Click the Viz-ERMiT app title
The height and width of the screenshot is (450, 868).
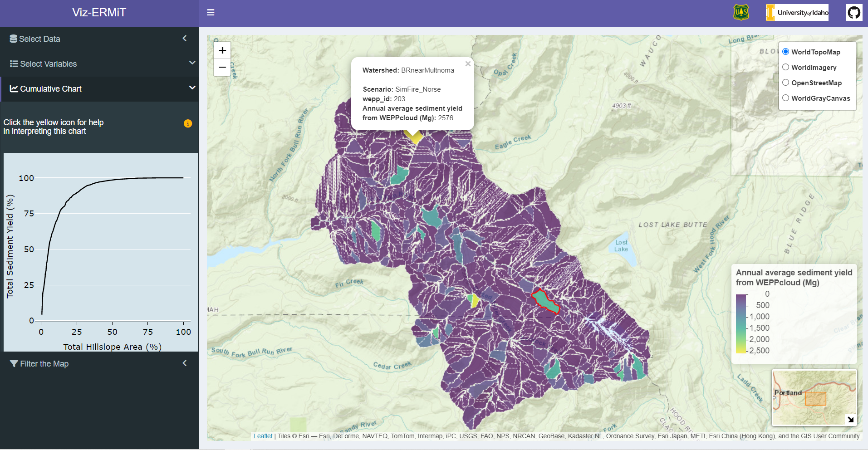coord(99,13)
